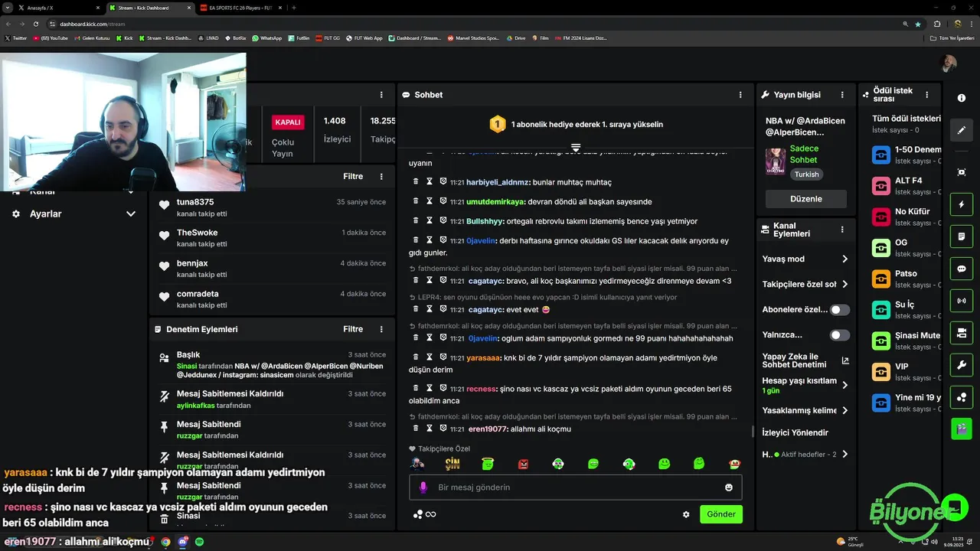Open the document notes panel in right sidebar
The height and width of the screenshot is (551, 980).
pos(962,237)
